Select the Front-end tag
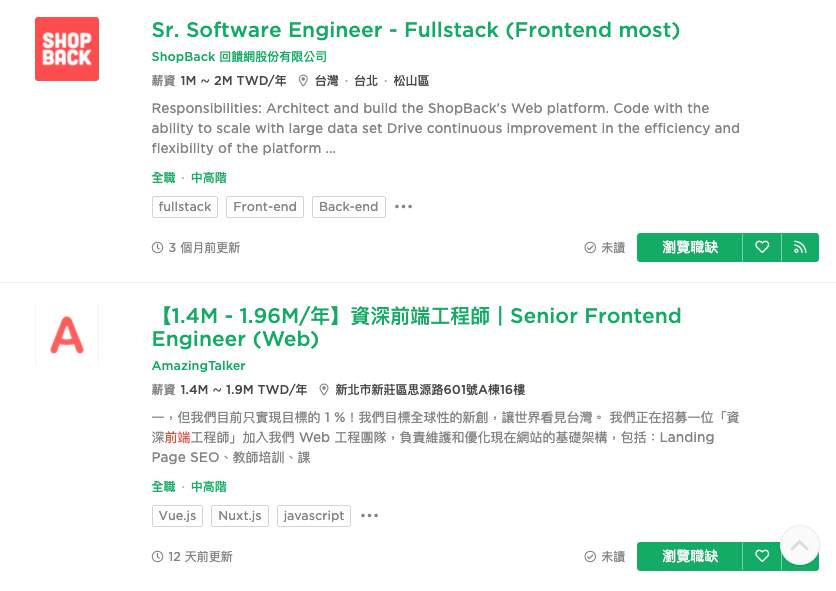Image resolution: width=836 pixels, height=591 pixels. coord(265,207)
